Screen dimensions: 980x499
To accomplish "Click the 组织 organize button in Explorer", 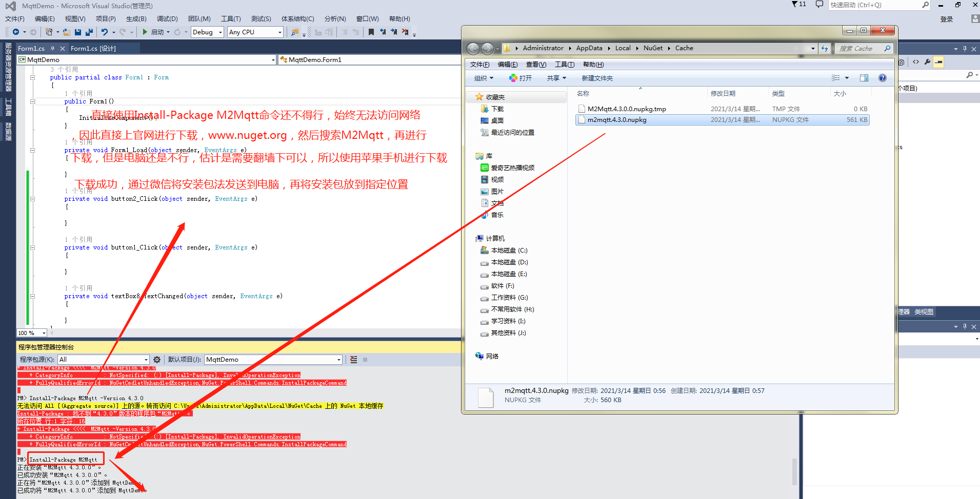I will (484, 78).
